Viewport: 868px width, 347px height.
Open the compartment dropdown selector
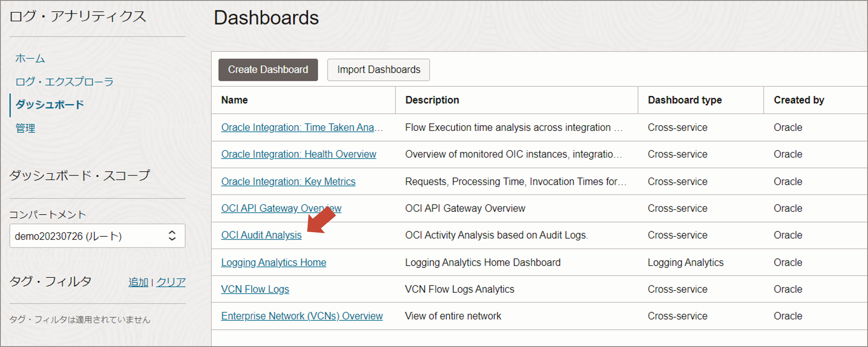(x=97, y=236)
